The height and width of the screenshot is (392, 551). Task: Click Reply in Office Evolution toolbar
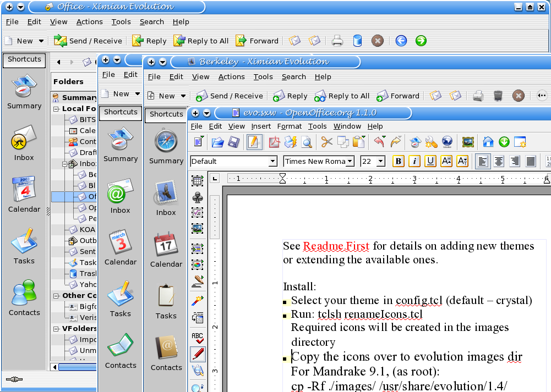(x=149, y=41)
